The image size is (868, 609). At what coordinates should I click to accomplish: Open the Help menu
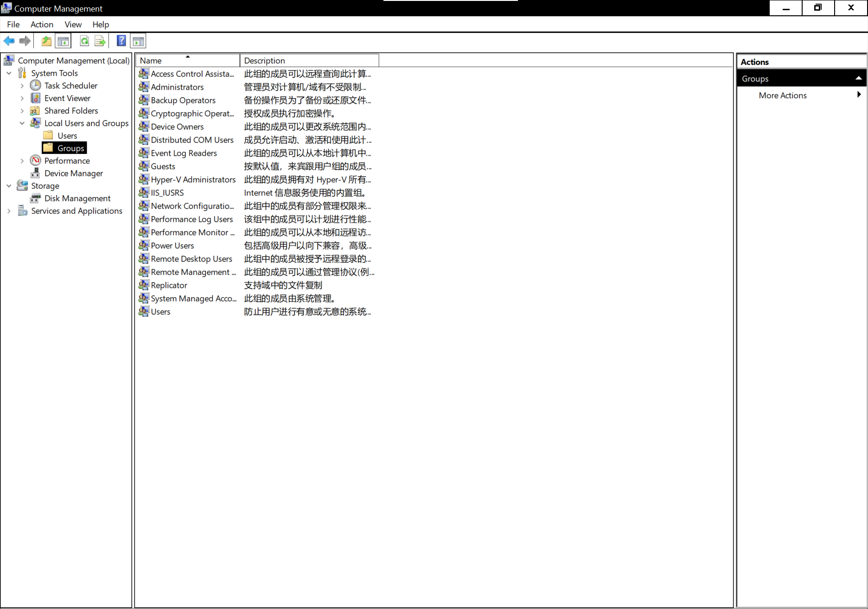coord(101,25)
